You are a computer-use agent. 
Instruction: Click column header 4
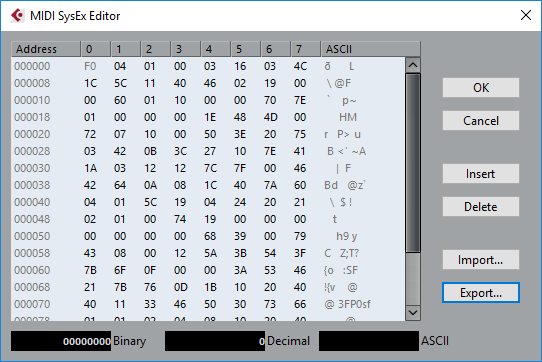click(216, 49)
